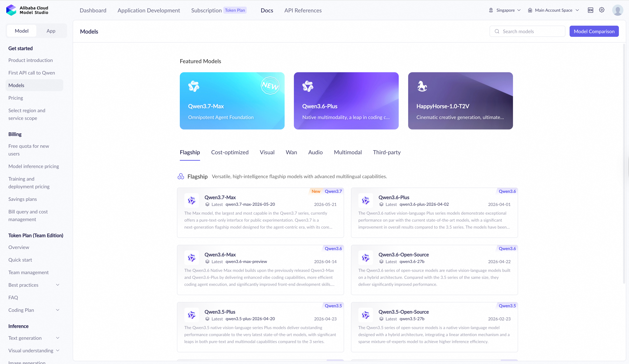629x364 pixels.
Task: Click the layers icon beside qwen3.6-27b
Action: [x=381, y=262]
